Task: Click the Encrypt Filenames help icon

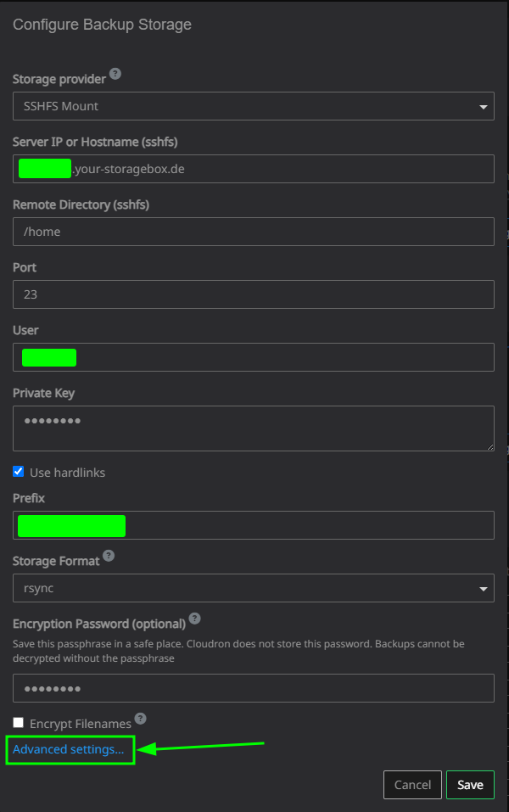Action: (140, 719)
